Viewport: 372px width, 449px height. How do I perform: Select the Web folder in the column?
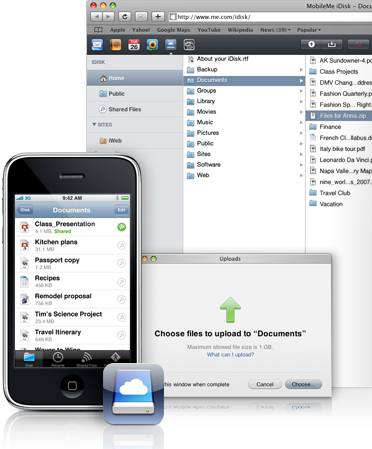(244, 175)
